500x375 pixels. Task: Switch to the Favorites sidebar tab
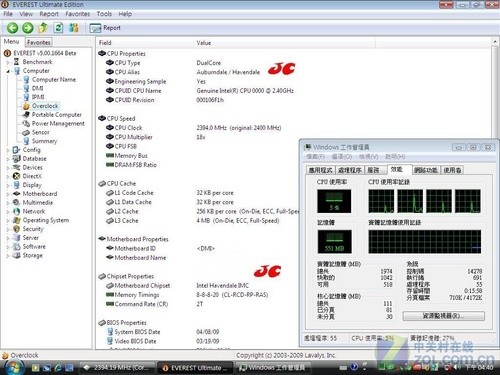pyautogui.click(x=39, y=42)
